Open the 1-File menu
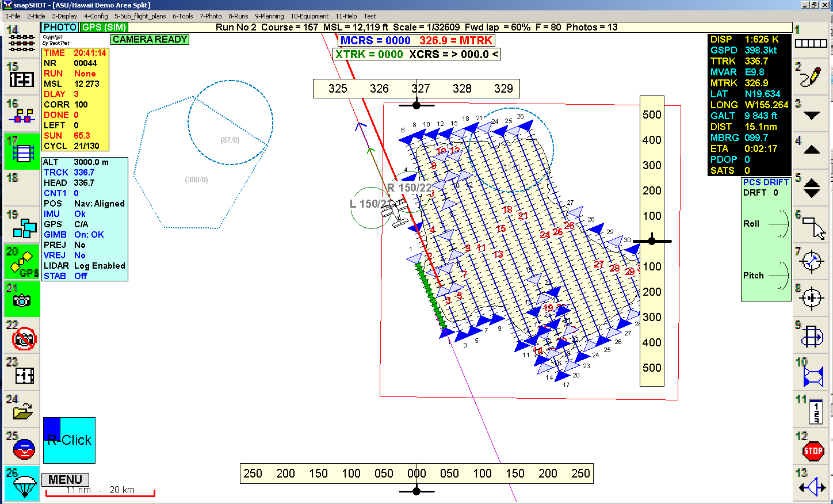The image size is (833, 504). (x=13, y=16)
